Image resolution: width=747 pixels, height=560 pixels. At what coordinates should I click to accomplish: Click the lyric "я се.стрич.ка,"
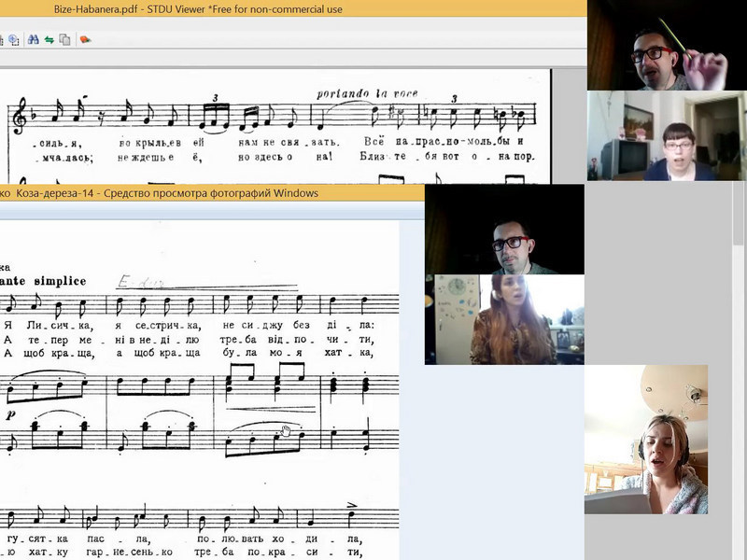[159, 325]
